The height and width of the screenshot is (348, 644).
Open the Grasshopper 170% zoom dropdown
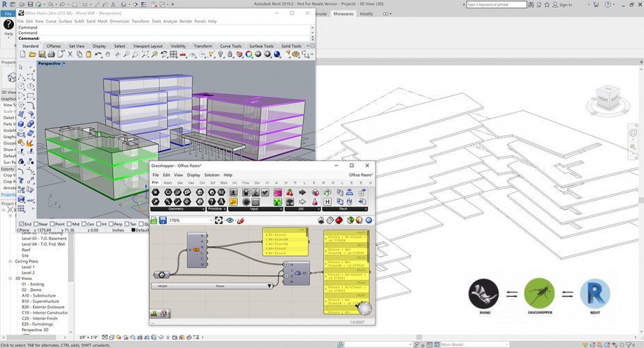[x=211, y=221]
